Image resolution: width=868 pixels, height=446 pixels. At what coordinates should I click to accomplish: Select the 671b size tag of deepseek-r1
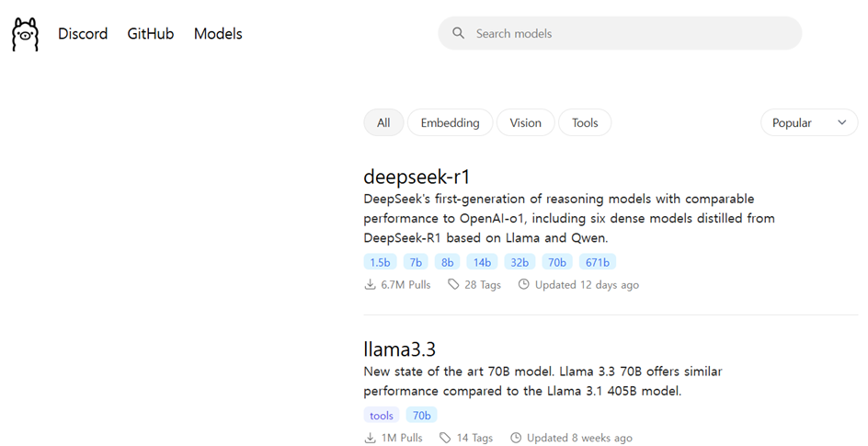coord(598,262)
